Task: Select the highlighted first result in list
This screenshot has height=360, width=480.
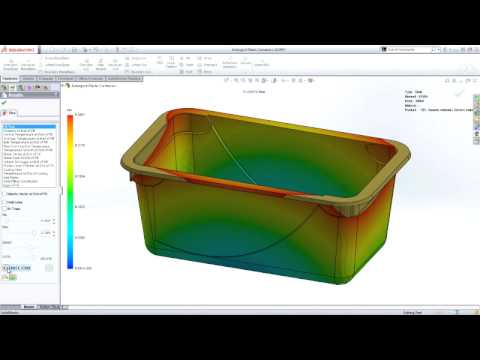Action: 29,127
